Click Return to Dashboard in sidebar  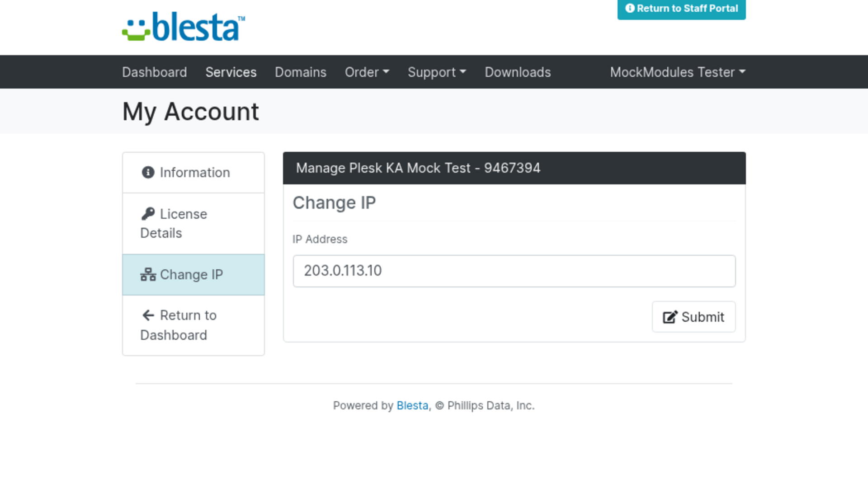point(193,325)
